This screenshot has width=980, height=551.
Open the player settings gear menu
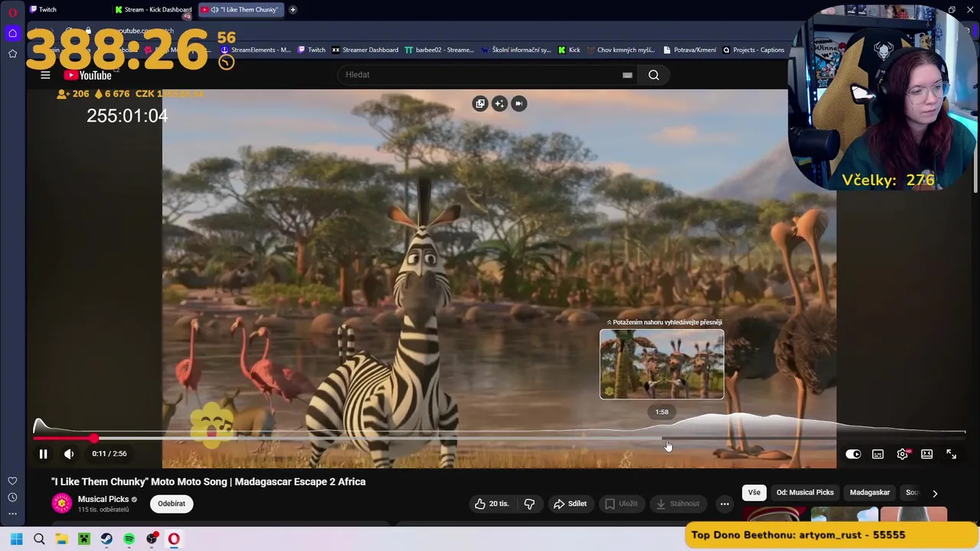[903, 455]
